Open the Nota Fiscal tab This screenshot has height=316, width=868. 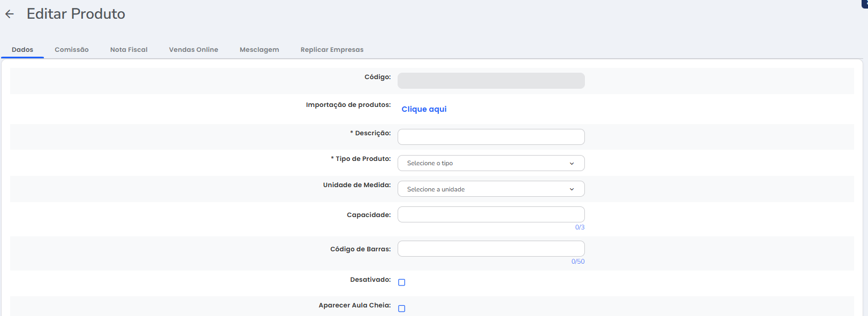click(x=128, y=50)
